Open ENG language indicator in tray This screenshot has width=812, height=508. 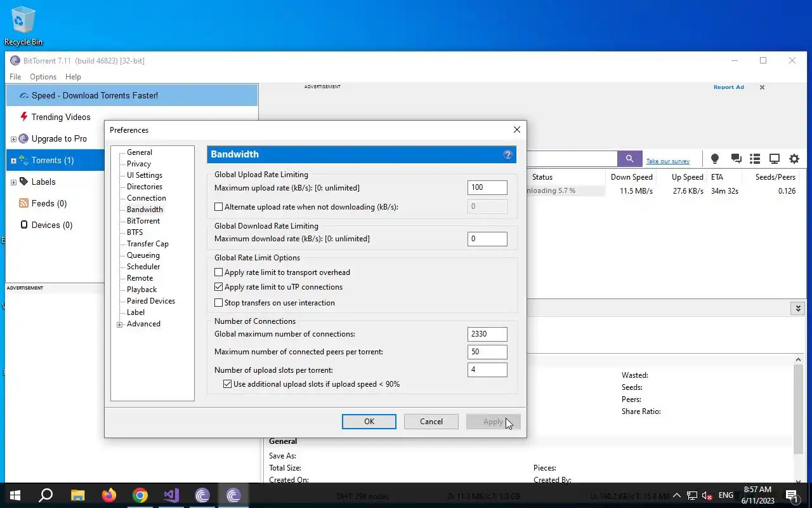point(726,495)
